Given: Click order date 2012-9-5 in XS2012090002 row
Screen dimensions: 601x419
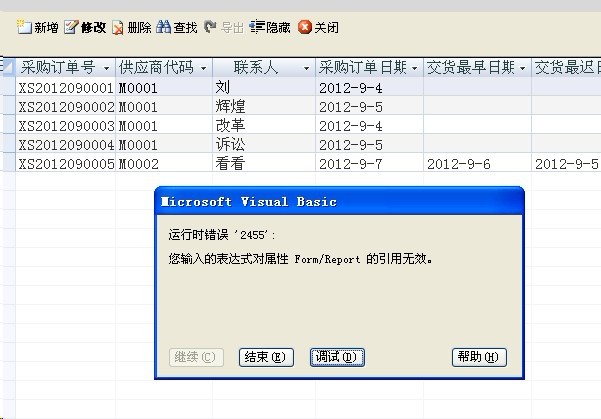Looking at the screenshot, I should 369,106.
